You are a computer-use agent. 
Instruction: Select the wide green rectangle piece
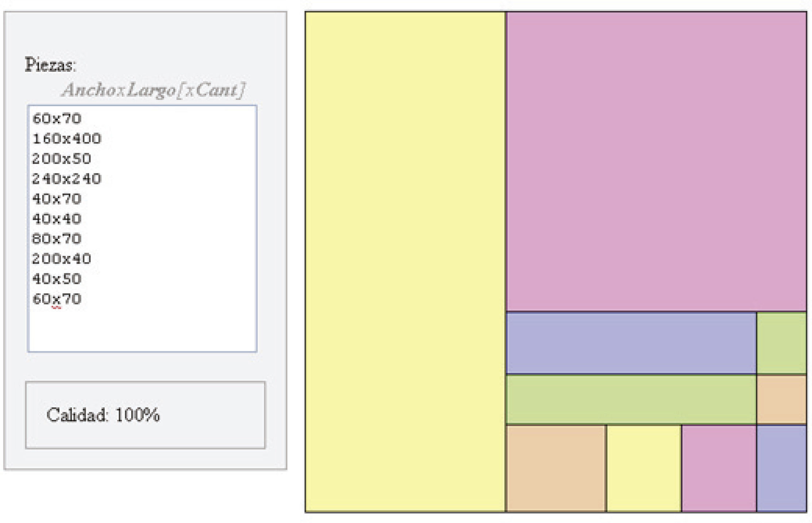coord(631,400)
